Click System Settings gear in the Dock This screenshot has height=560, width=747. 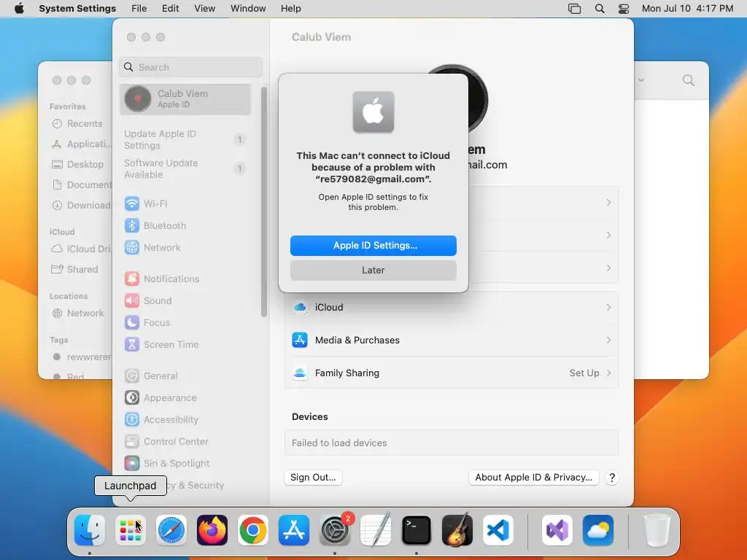coord(334,530)
